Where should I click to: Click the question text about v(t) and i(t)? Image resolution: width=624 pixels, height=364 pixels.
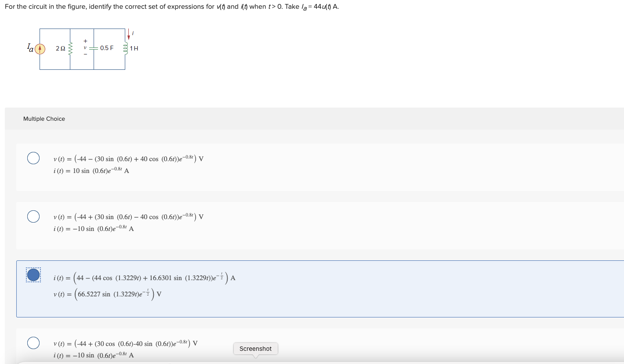[172, 7]
